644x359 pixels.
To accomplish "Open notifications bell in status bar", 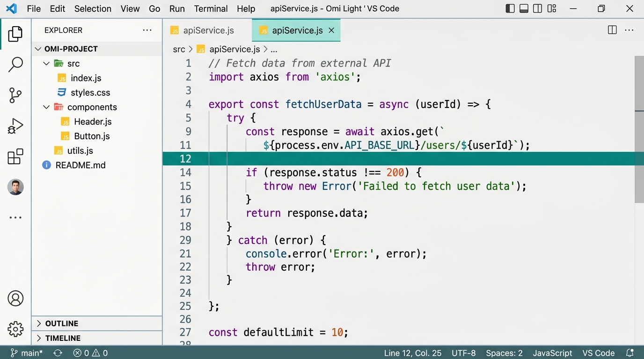I will click(629, 353).
